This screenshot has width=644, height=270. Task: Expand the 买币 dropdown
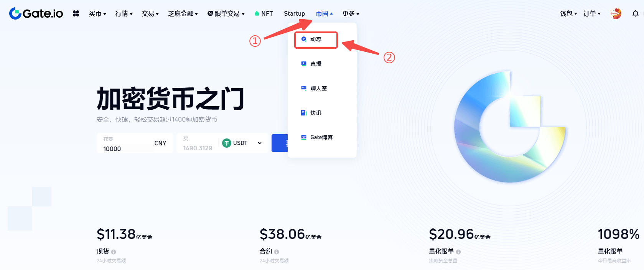[97, 14]
